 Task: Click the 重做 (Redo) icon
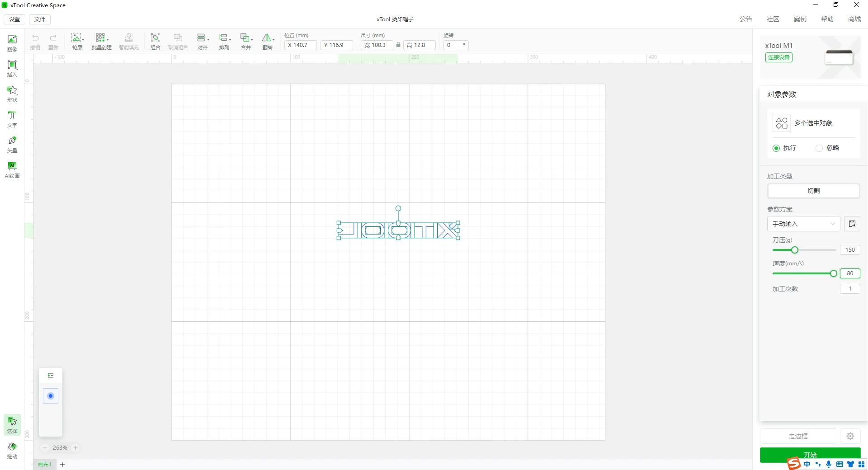click(53, 41)
